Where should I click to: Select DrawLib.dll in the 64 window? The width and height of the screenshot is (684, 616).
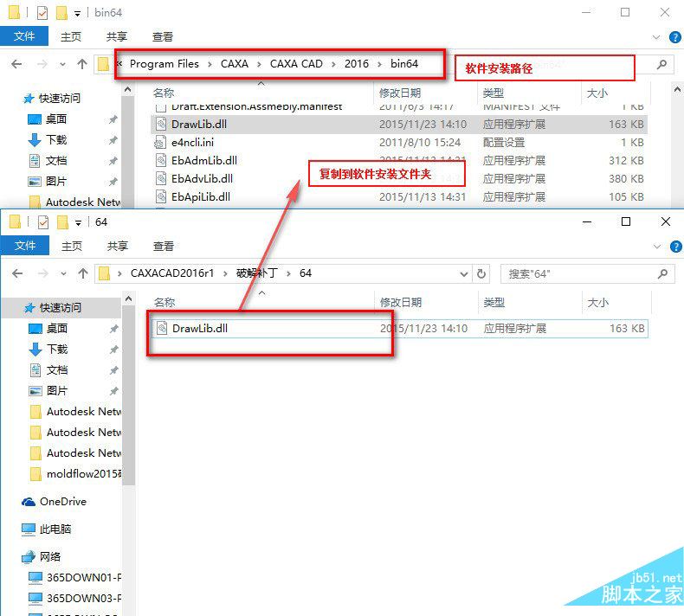(x=400, y=328)
